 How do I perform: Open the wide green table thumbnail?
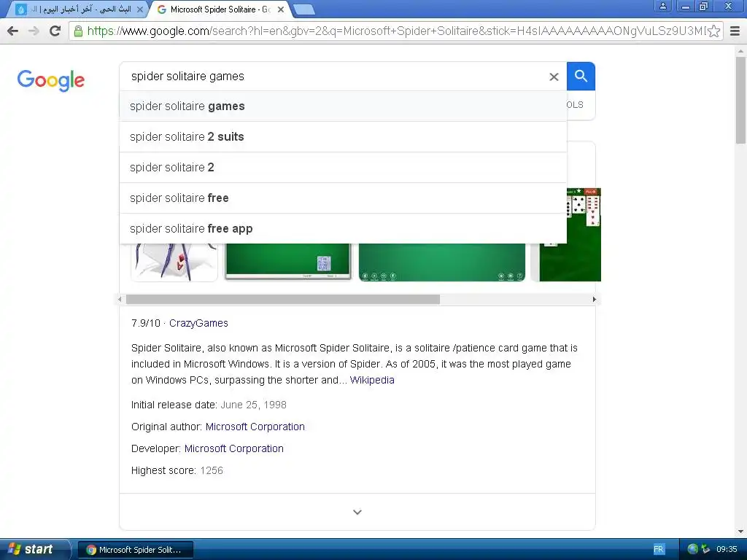point(442,262)
